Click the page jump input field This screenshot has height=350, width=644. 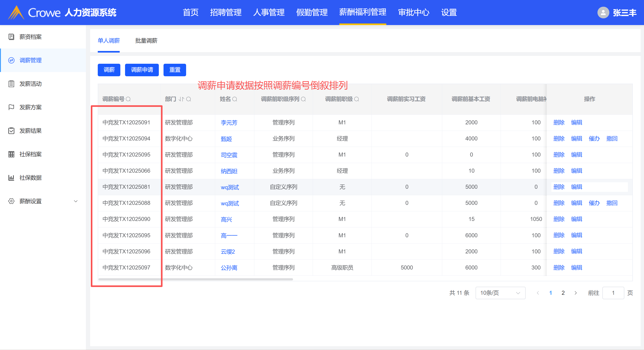[613, 293]
